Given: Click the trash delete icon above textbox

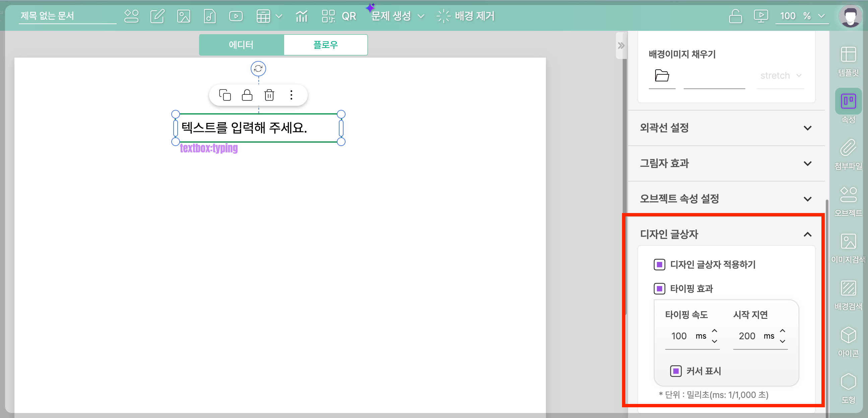Looking at the screenshot, I should (x=269, y=95).
